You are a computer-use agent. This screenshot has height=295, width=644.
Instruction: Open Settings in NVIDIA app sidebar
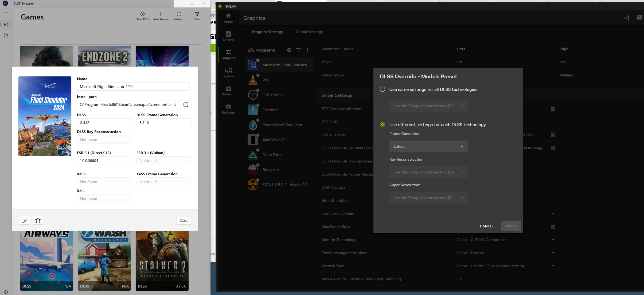[228, 109]
